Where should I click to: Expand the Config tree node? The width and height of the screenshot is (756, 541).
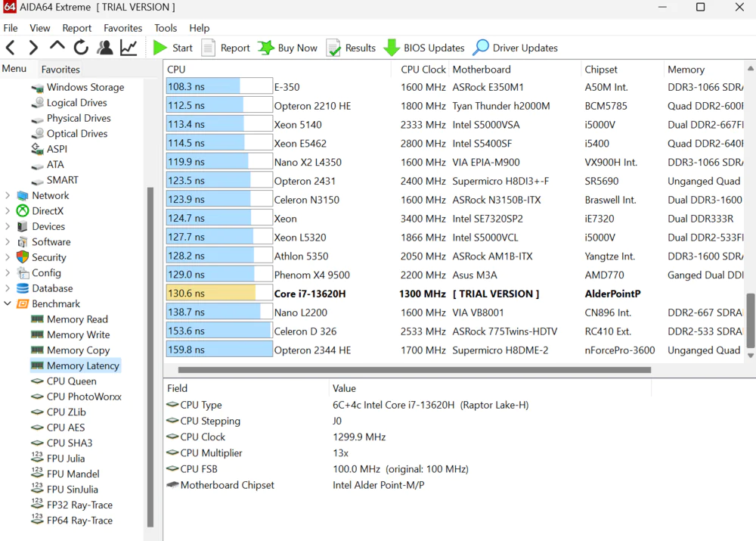pos(8,272)
